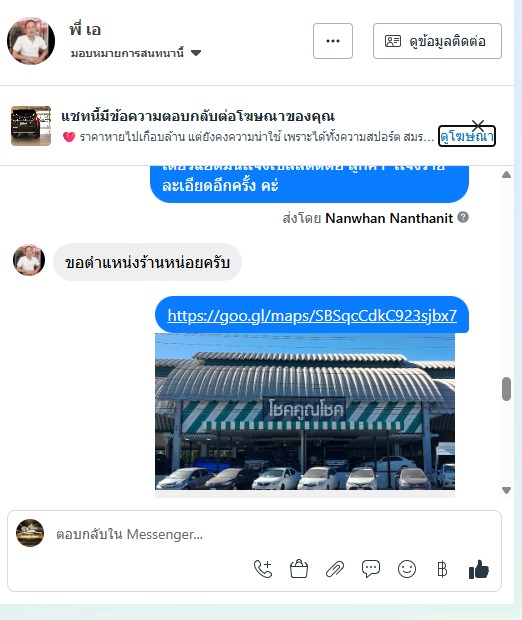Open saved replies speech bubble icon
The image size is (522, 620).
click(371, 569)
